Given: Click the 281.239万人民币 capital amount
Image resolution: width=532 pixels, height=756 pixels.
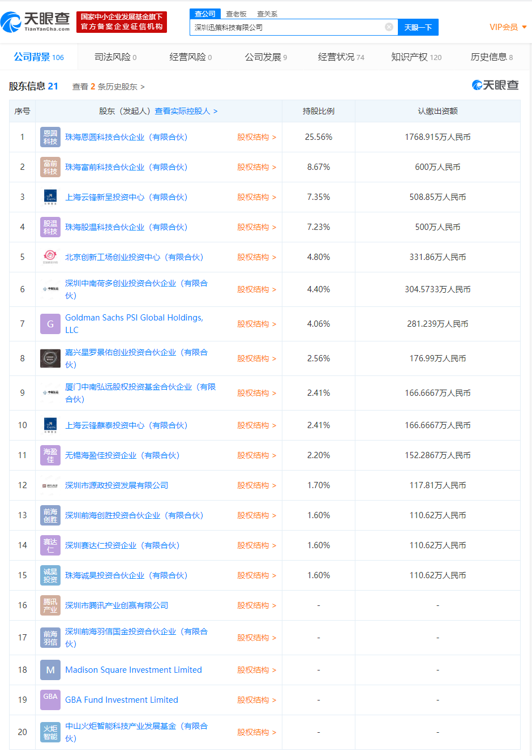Looking at the screenshot, I should click(437, 324).
